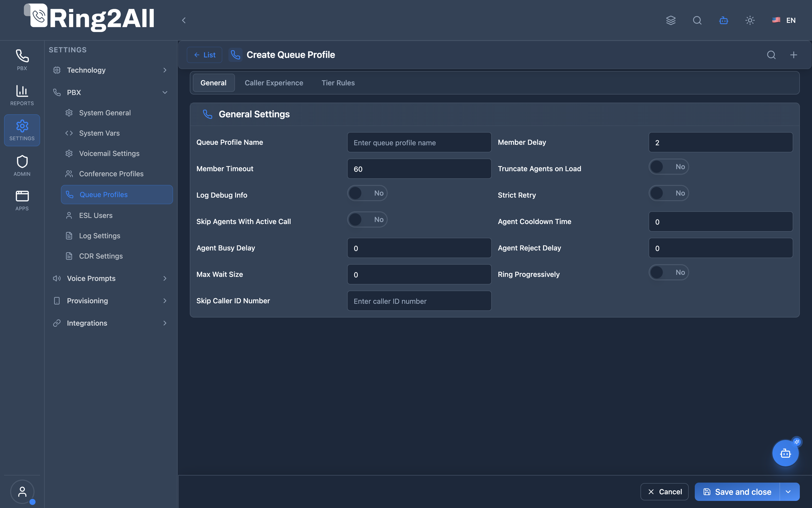
Task: Switch to the Tier Rules tab
Action: click(x=338, y=83)
